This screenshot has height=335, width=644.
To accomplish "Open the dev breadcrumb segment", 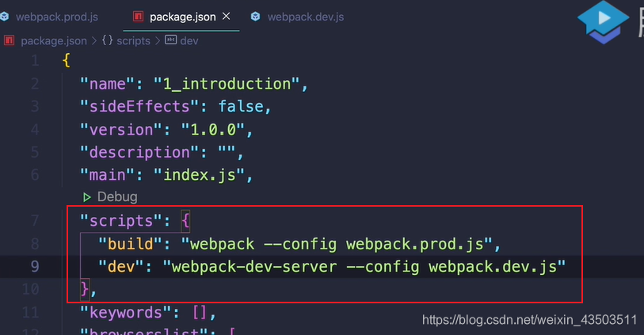I will (189, 40).
